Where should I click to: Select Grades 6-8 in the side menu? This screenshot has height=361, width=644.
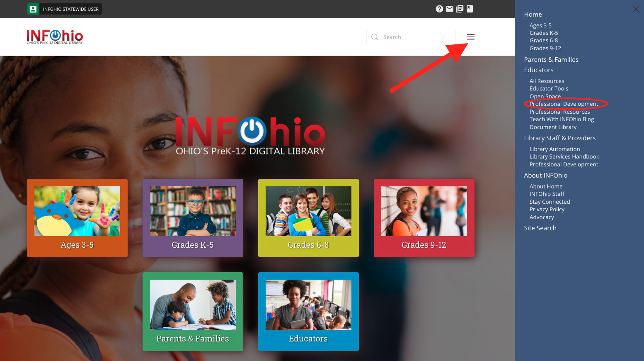click(x=544, y=40)
